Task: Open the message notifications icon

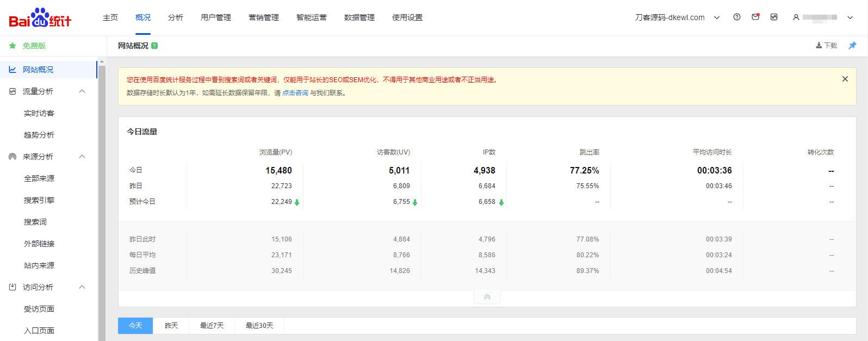Action: 755,17
